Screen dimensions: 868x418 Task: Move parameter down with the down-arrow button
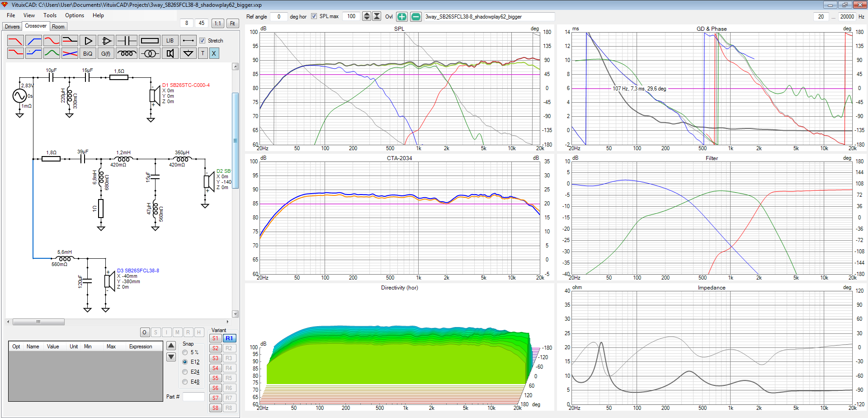171,357
